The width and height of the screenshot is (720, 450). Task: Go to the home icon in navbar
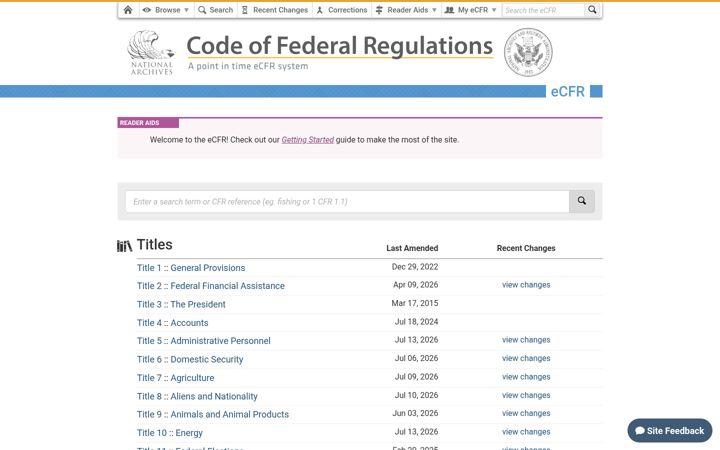point(128,10)
